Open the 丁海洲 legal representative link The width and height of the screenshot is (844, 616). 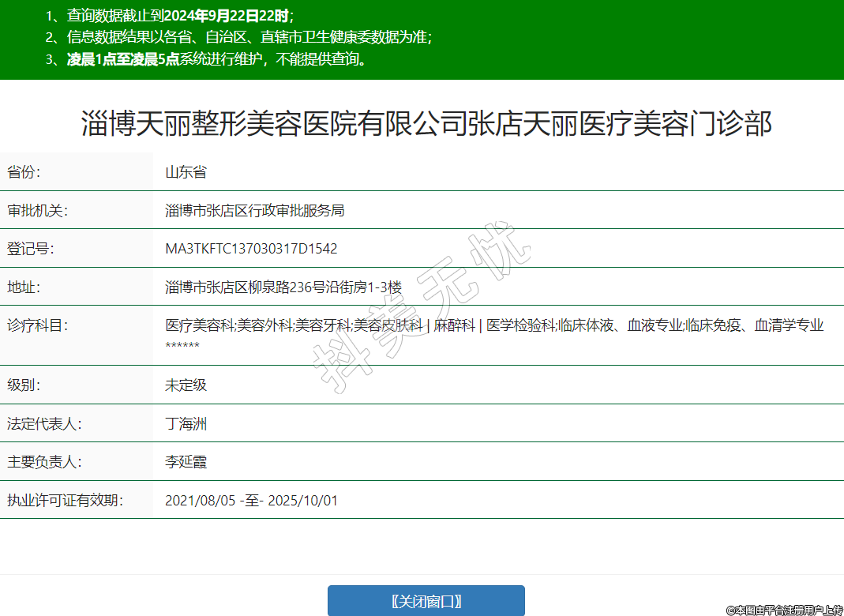(x=186, y=424)
